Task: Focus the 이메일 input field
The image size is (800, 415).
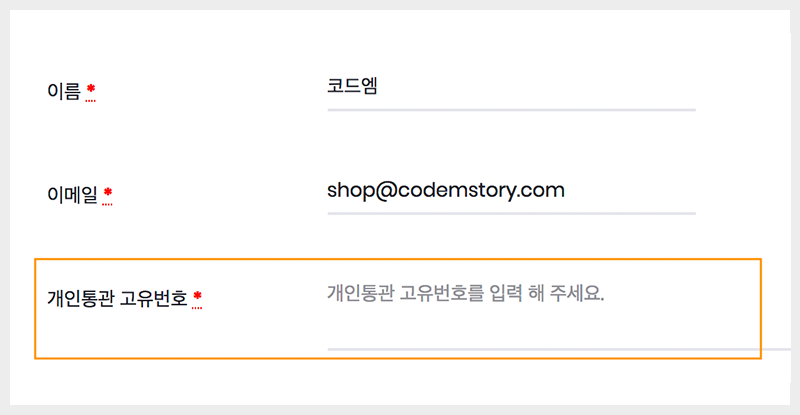Action: click(x=510, y=191)
